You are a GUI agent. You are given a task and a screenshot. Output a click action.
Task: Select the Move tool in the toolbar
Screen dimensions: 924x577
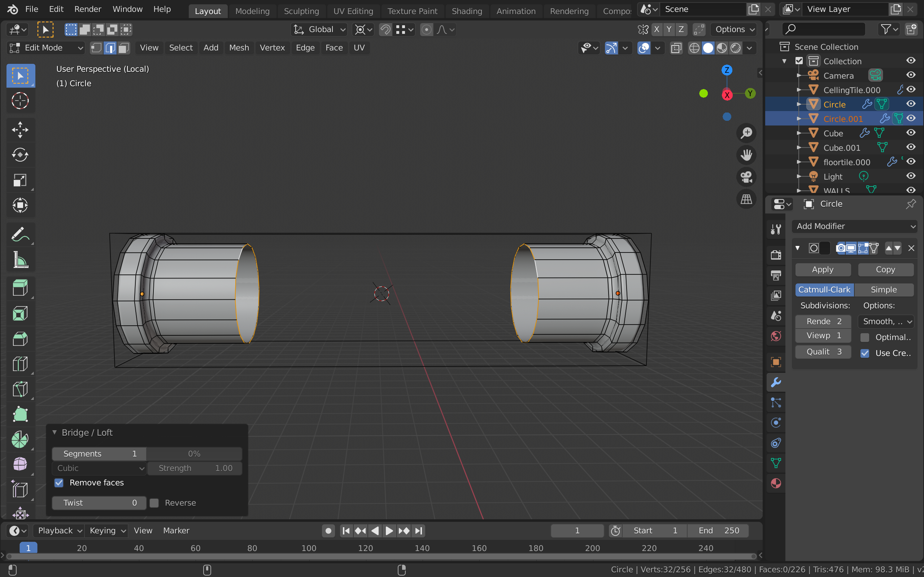click(x=20, y=130)
